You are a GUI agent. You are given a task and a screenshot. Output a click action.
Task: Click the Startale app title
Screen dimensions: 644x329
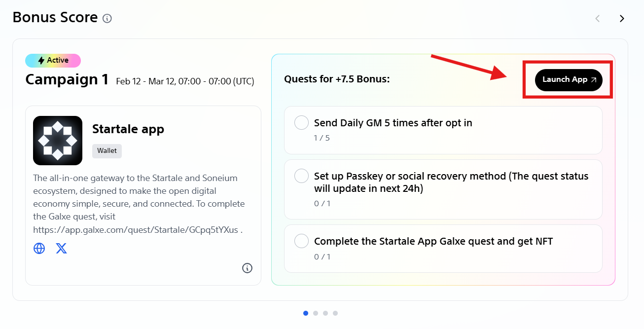128,129
